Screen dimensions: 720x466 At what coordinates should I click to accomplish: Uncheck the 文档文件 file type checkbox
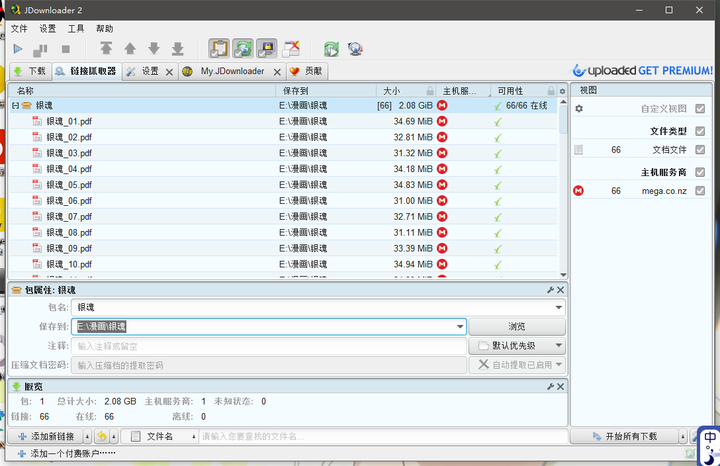[700, 150]
